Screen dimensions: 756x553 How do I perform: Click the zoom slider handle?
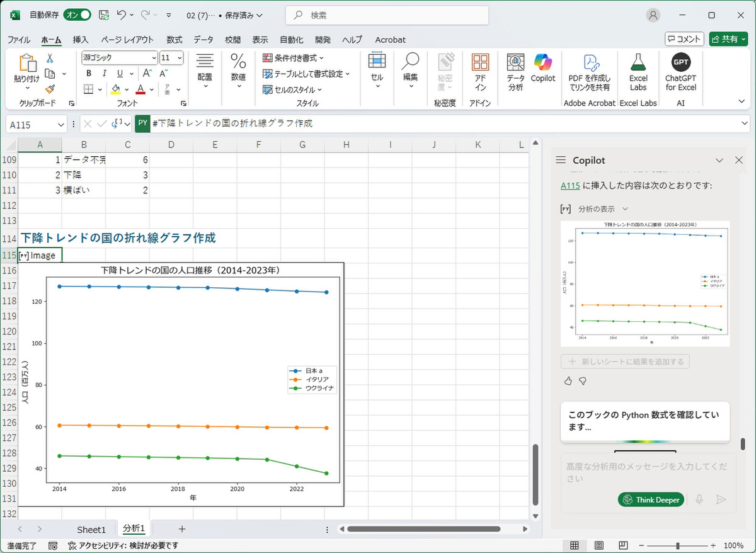(677, 545)
